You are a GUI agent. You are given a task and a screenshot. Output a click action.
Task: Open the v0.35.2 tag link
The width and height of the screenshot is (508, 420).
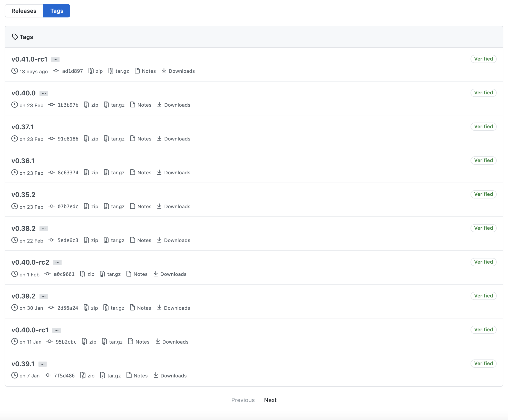pos(23,195)
